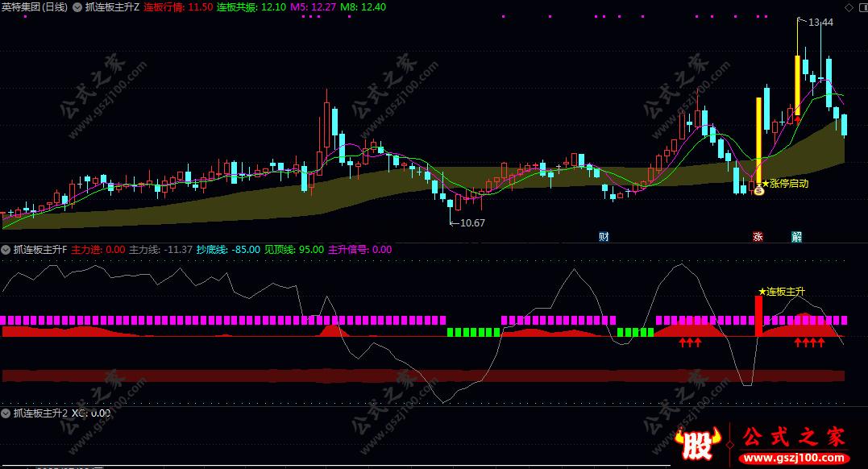The image size is (868, 469).
Task: Click the 见顶线: 95.00 value
Action: click(x=294, y=250)
